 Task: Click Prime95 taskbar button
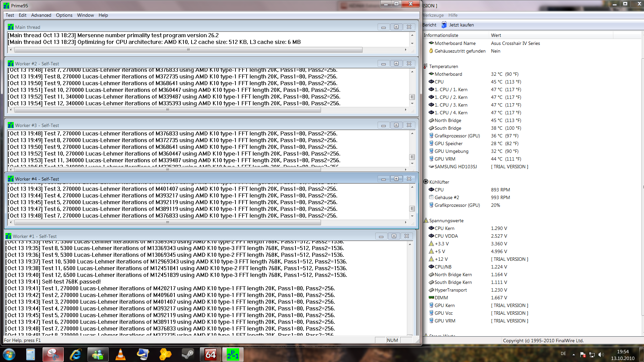[x=233, y=354]
